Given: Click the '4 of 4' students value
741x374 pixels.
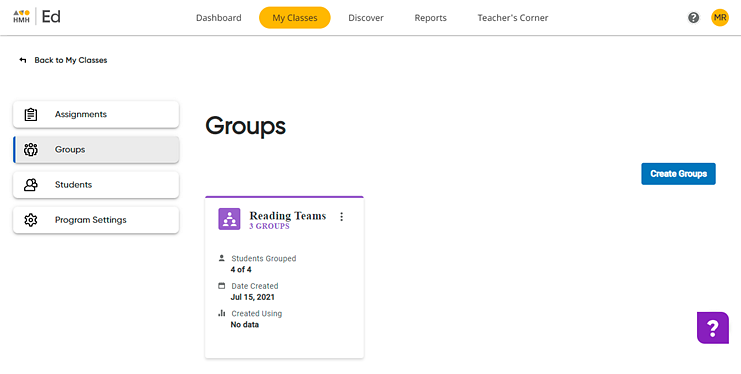Looking at the screenshot, I should point(241,270).
